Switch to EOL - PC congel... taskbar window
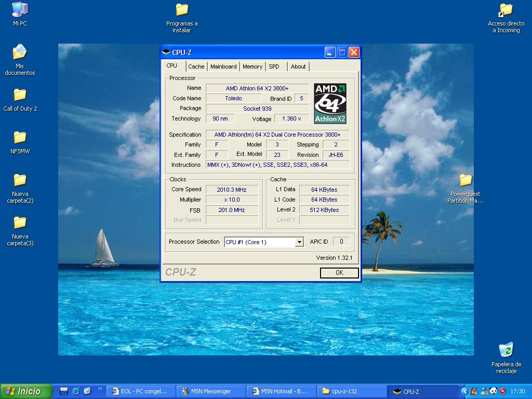The width and height of the screenshot is (532, 399). [x=141, y=391]
